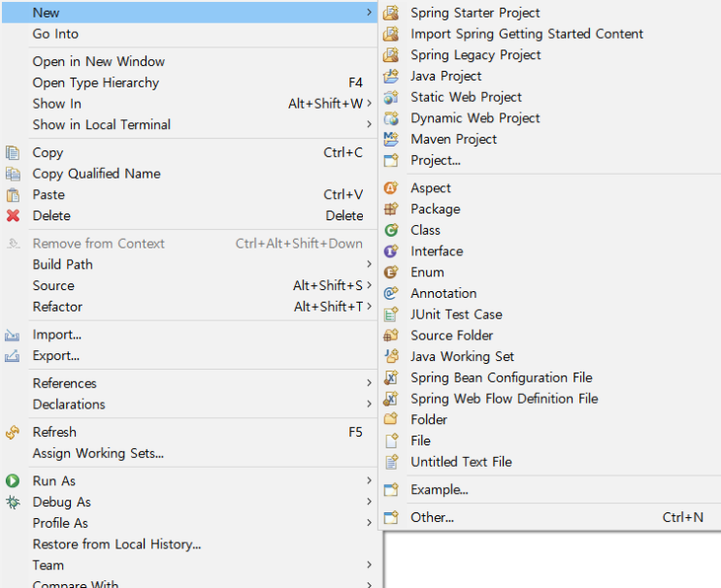721x588 pixels.
Task: Expand the Build Path submenu arrow
Action: coord(369,264)
